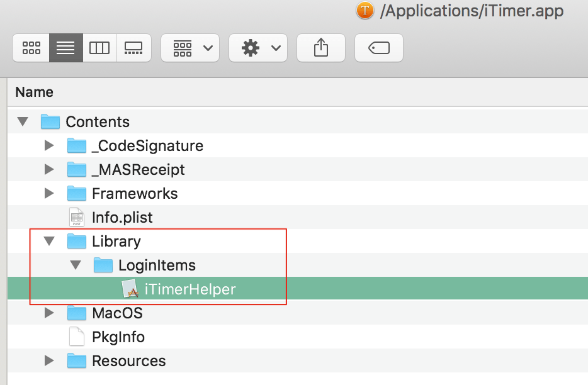
Task: Collapse the Library folder
Action: [x=49, y=241]
